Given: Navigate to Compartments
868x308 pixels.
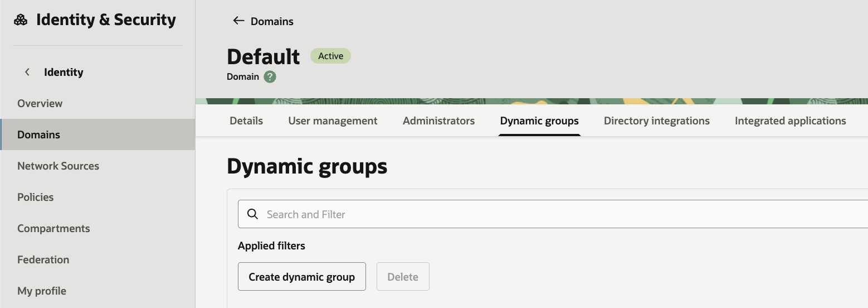Looking at the screenshot, I should coord(53,228).
